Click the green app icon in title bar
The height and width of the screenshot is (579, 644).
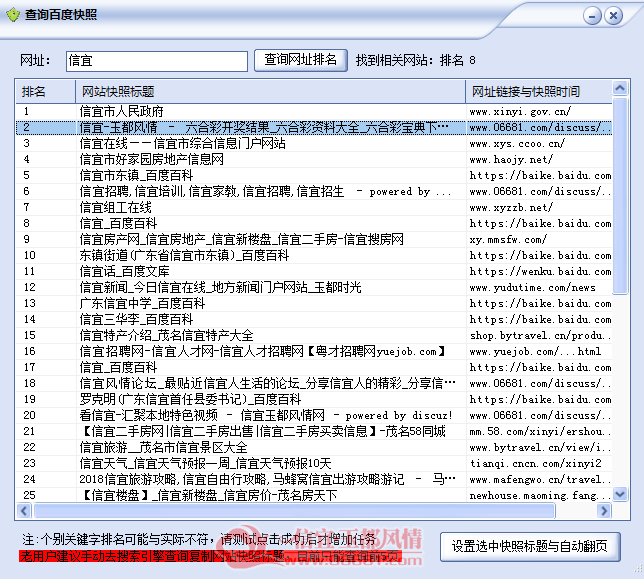pyautogui.click(x=13, y=15)
